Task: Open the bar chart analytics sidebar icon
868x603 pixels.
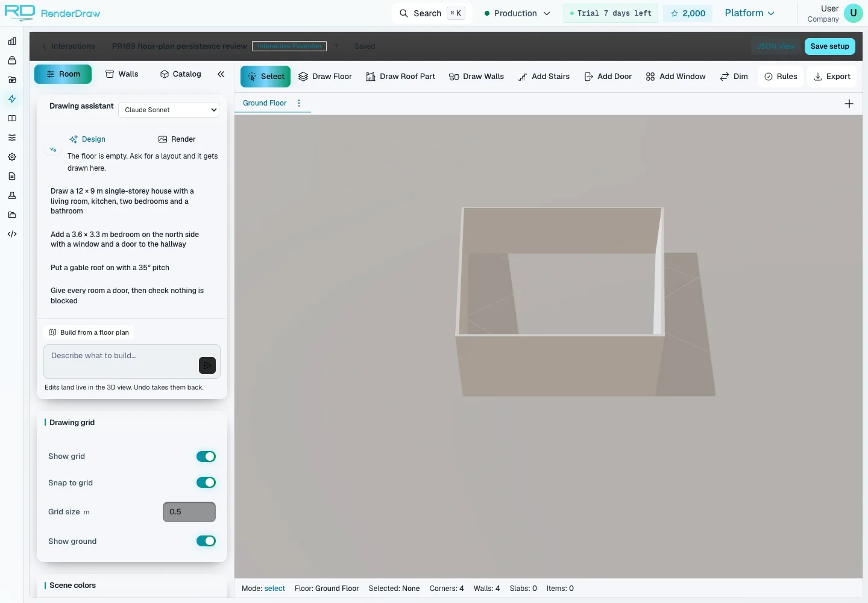Action: point(12,41)
